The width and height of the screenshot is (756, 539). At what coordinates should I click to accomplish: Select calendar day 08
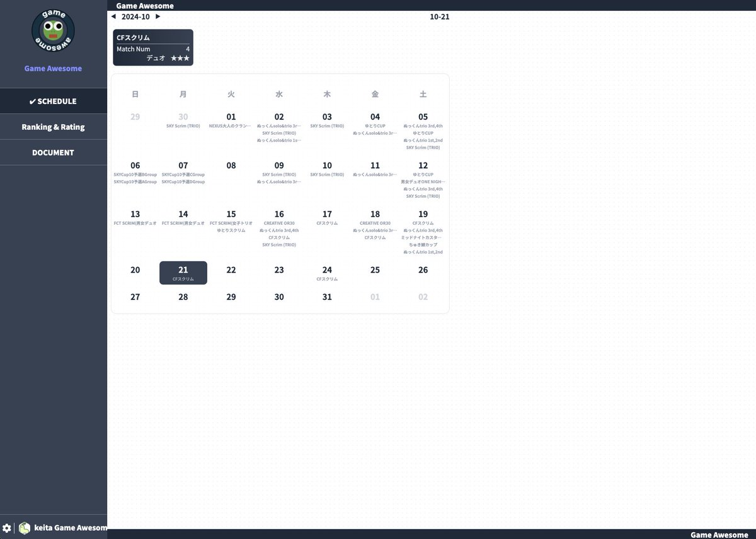231,166
